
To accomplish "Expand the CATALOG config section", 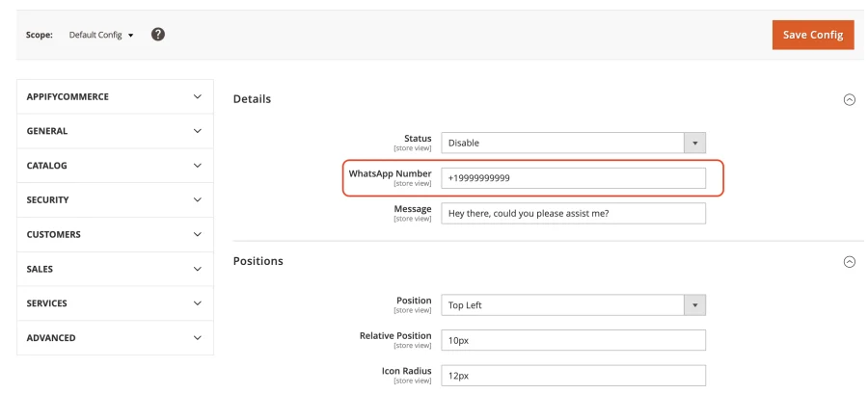I will click(115, 166).
